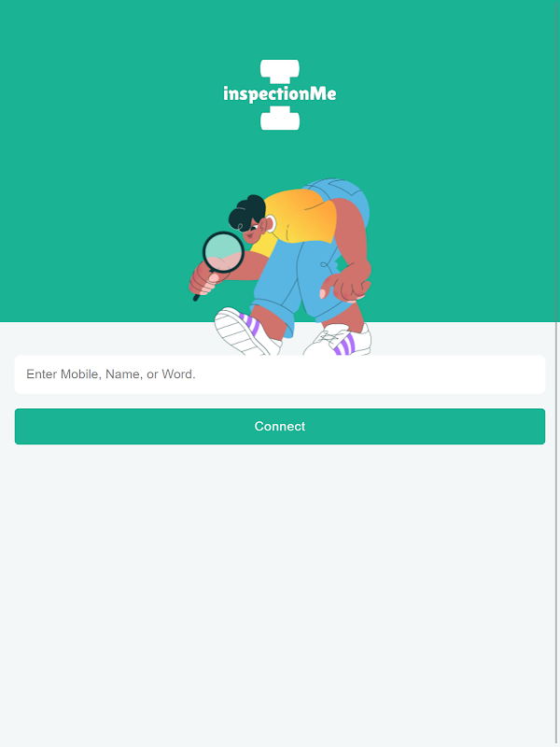Focus the Enter Mobile, Name, or Word field
This screenshot has width=560, height=747.
(x=280, y=374)
